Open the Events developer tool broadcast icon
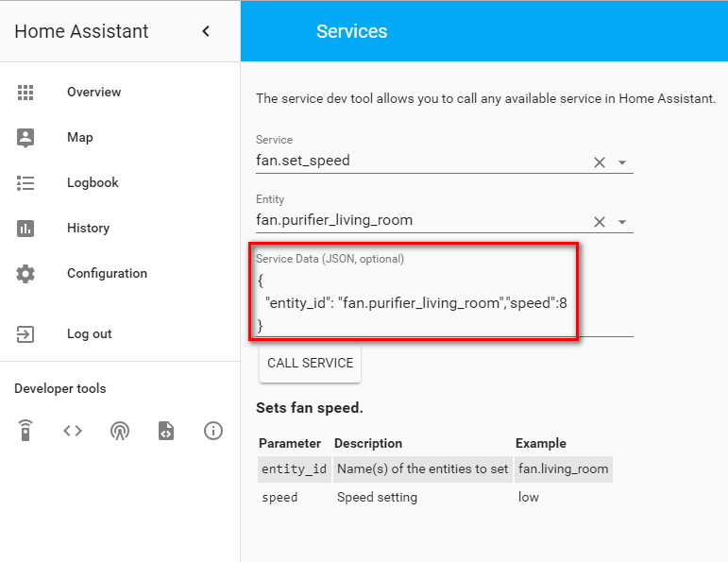Image resolution: width=728 pixels, height=562 pixels. click(119, 431)
